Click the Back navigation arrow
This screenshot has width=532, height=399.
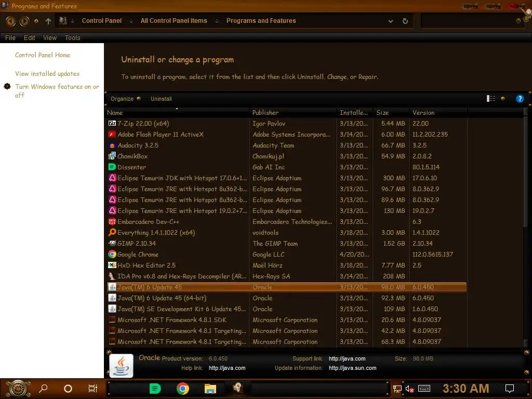(11, 21)
